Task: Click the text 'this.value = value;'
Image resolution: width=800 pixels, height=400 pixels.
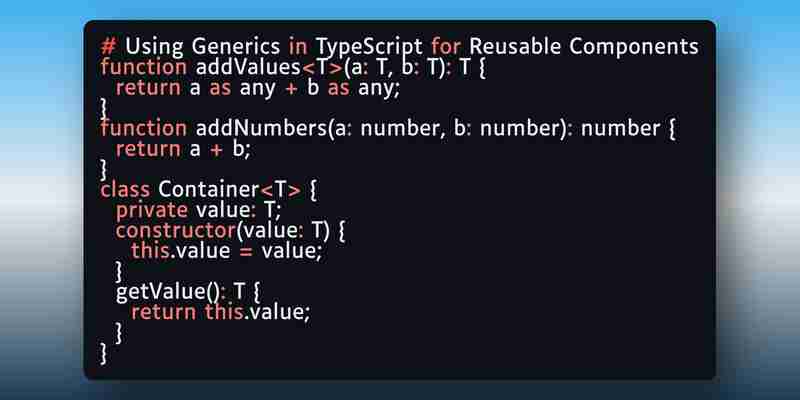Action: tap(227, 251)
